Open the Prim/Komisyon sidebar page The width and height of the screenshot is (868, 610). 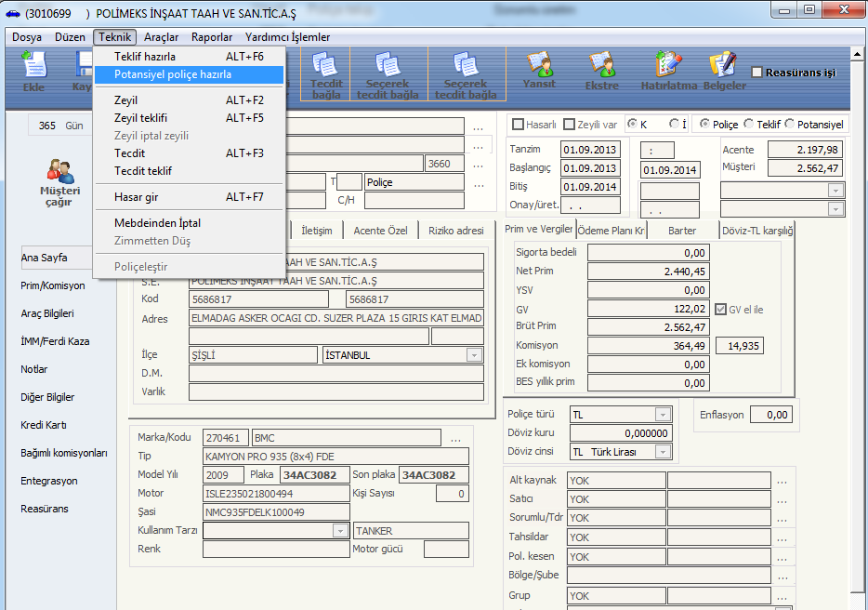pos(53,285)
